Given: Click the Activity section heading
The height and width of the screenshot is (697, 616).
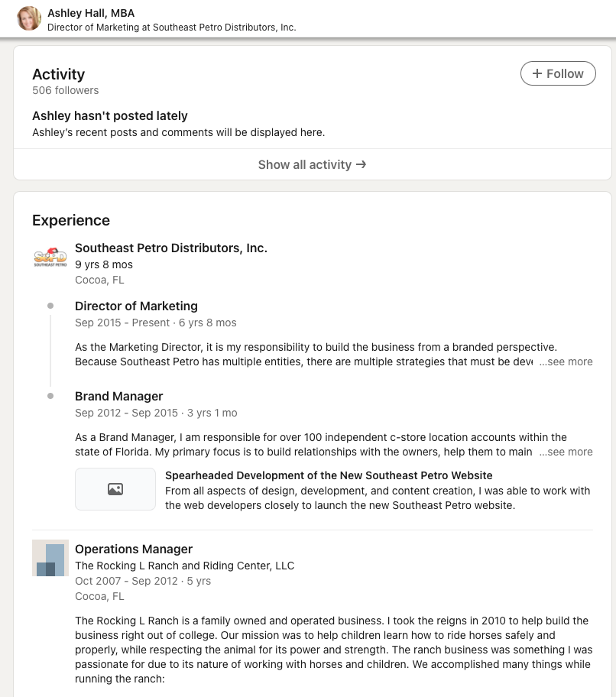Looking at the screenshot, I should pyautogui.click(x=58, y=74).
